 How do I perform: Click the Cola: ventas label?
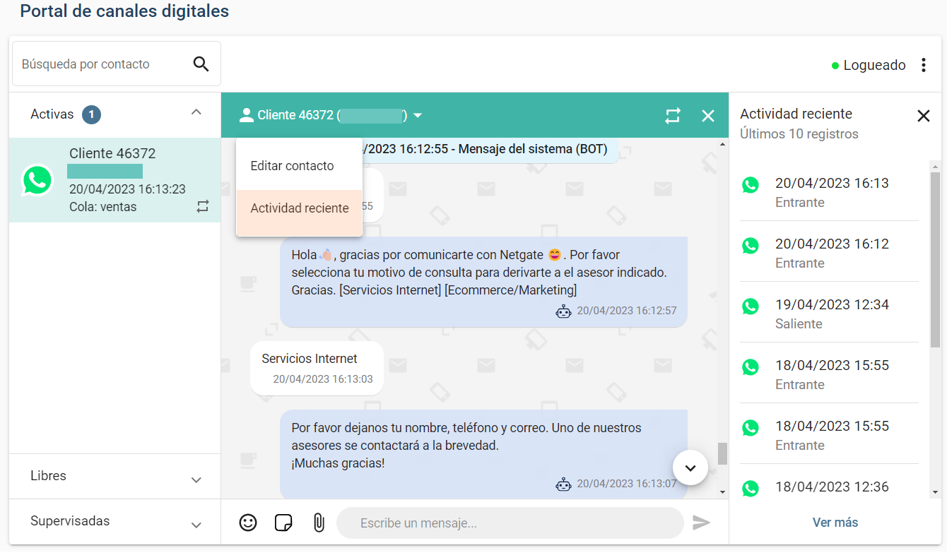pyautogui.click(x=103, y=207)
